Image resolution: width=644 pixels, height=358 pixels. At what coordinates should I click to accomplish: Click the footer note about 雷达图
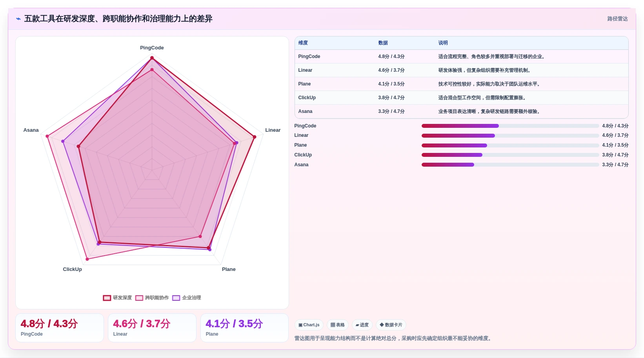pos(394,338)
